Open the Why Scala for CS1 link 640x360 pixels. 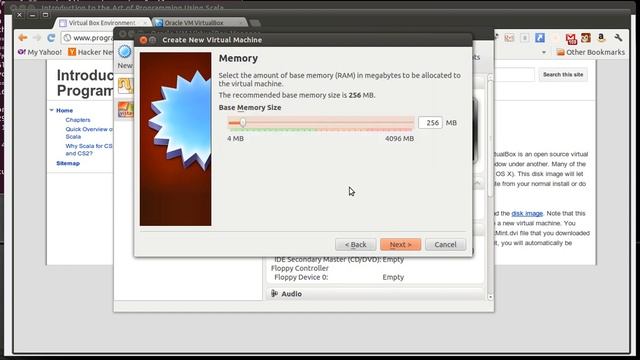[x=89, y=149]
